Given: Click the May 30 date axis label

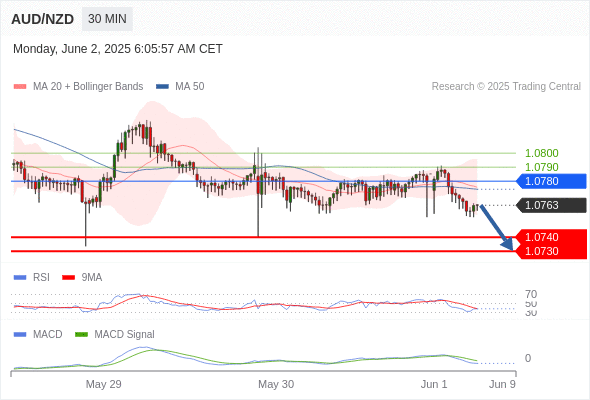Looking at the screenshot, I should click(x=276, y=384).
